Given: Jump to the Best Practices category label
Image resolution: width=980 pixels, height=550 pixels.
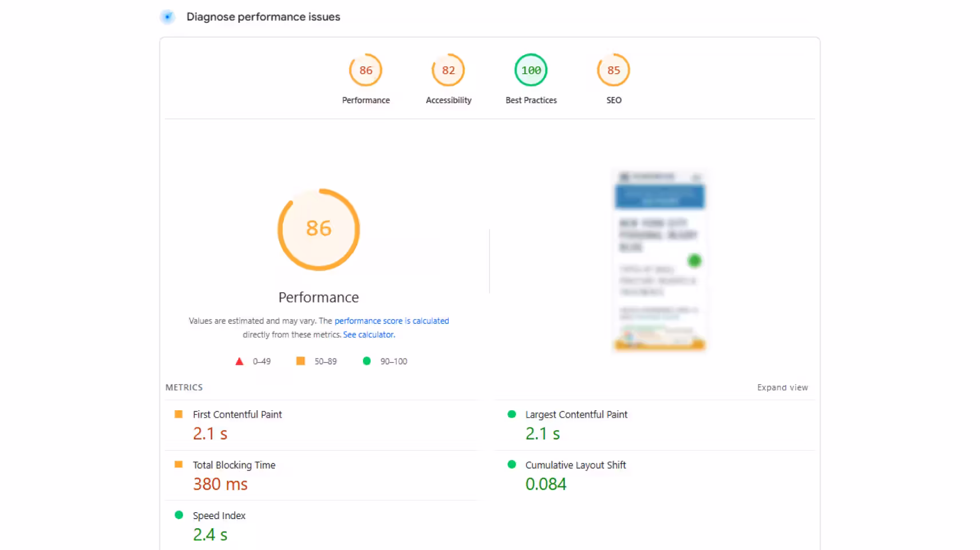Looking at the screenshot, I should 531,100.
